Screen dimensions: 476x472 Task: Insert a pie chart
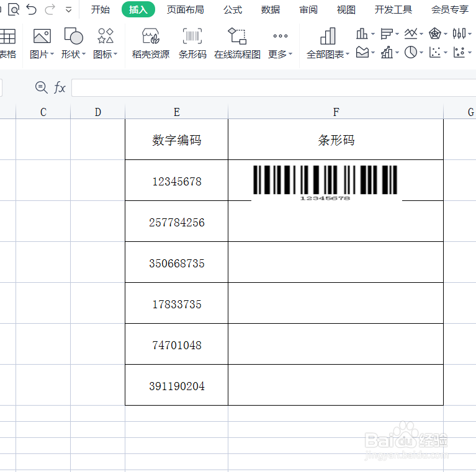point(411,52)
